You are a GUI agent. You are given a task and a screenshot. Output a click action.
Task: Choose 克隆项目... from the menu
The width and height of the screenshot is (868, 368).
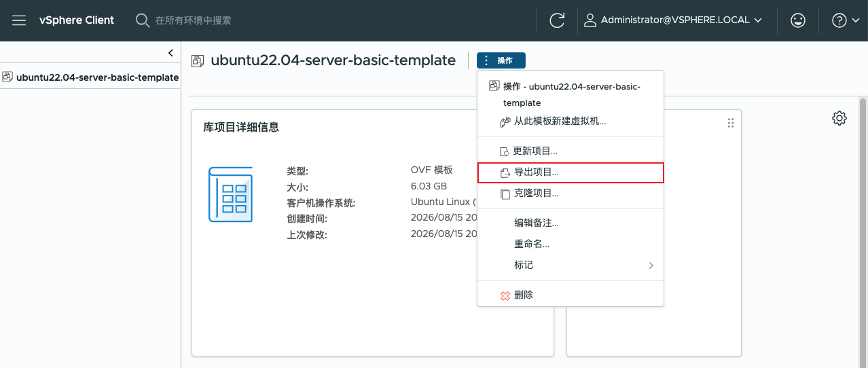[x=571, y=194]
